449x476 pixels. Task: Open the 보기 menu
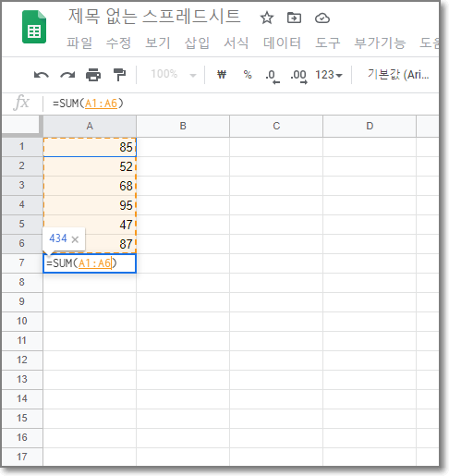158,43
